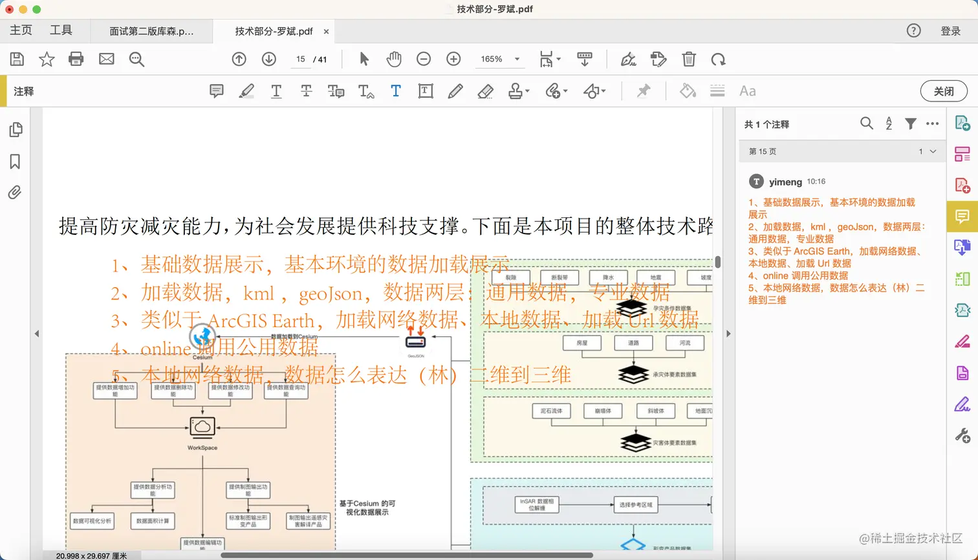The width and height of the screenshot is (978, 560).
Task: Go to next page arrow
Action: tap(269, 59)
